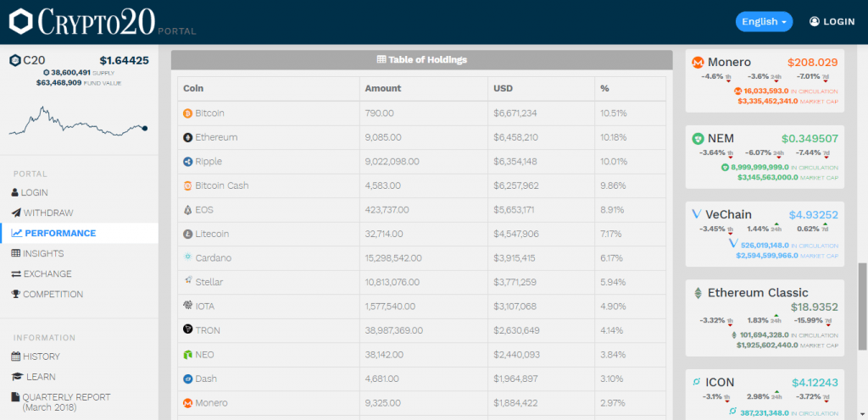The width and height of the screenshot is (868, 420).
Task: Click the NEM price $0.349507
Action: (x=810, y=139)
